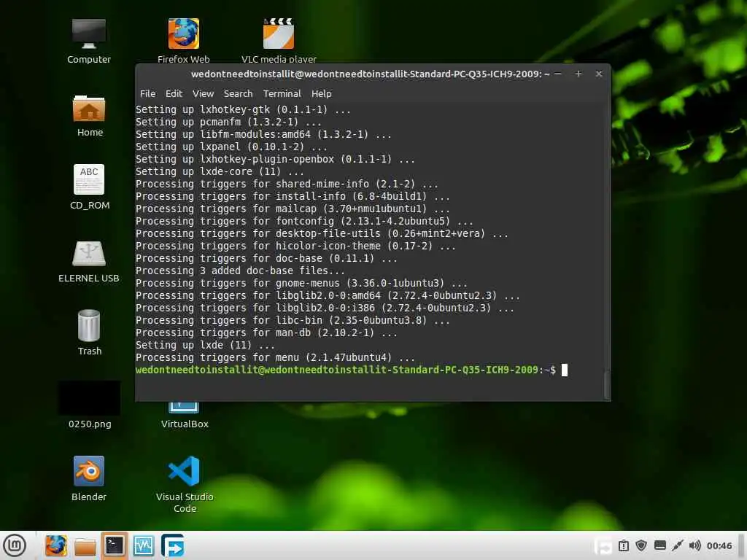Launch Firefox from the taskbar

pos(55,545)
